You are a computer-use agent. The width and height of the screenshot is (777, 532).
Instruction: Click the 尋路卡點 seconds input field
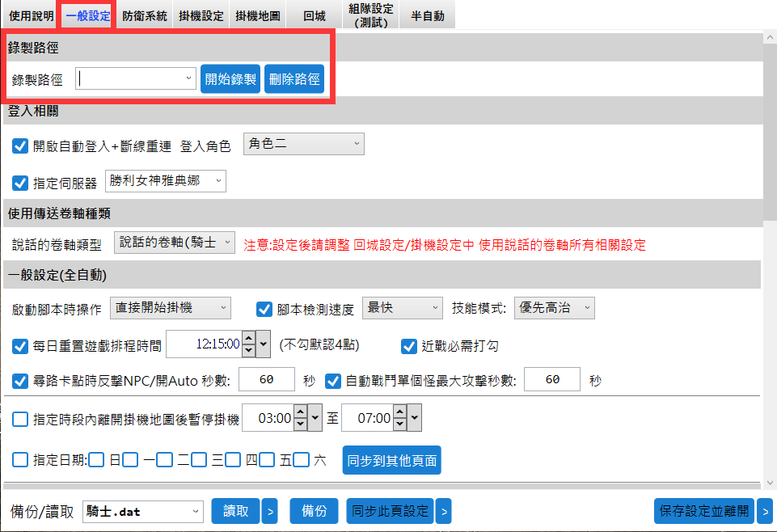click(x=266, y=379)
